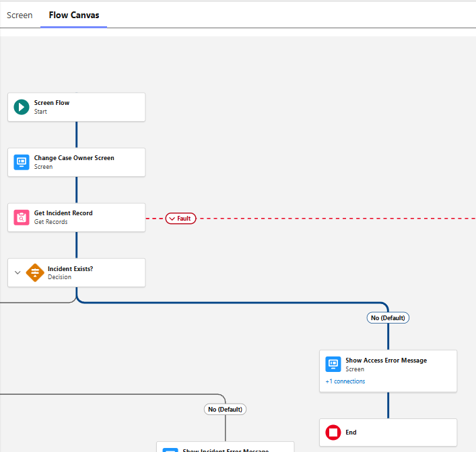Click the Show Access Error Message label
This screenshot has width=476, height=452.
pos(386,360)
